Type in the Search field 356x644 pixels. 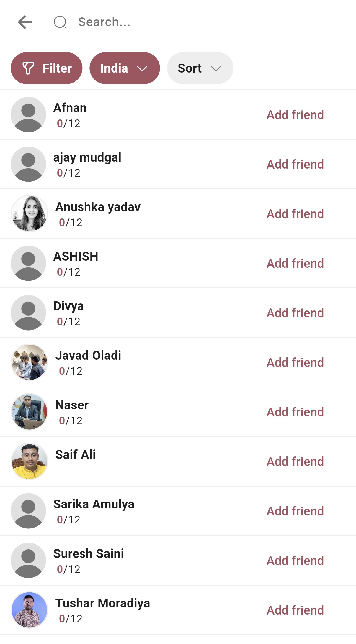coord(177,22)
